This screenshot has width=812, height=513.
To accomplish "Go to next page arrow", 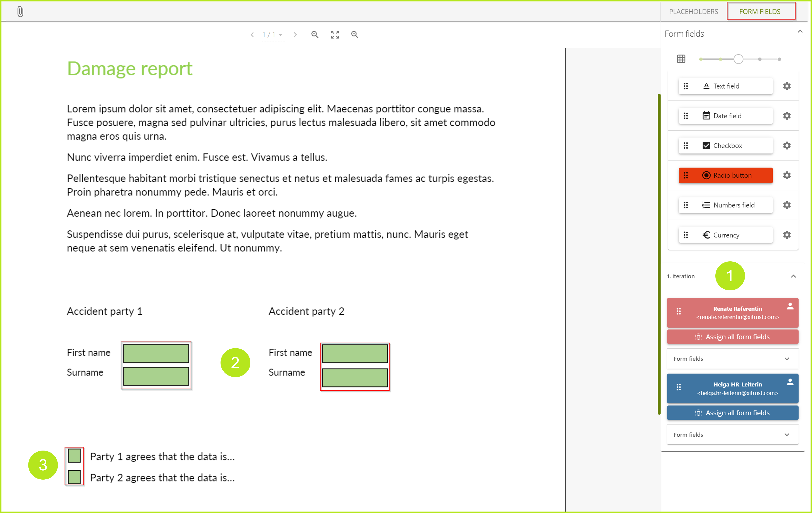I will pyautogui.click(x=295, y=34).
